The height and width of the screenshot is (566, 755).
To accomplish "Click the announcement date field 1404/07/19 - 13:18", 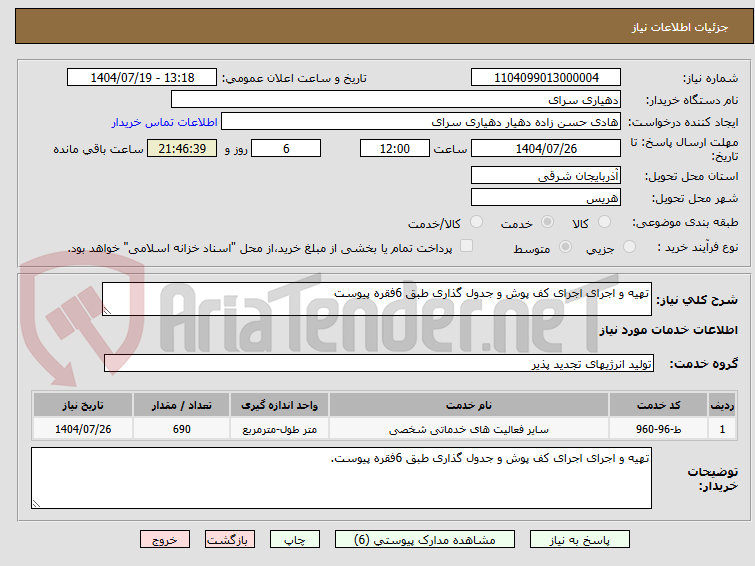I will click(142, 78).
